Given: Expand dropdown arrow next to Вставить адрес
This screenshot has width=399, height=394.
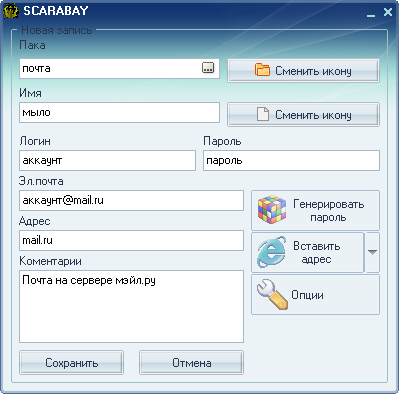Looking at the screenshot, I should point(372,252).
